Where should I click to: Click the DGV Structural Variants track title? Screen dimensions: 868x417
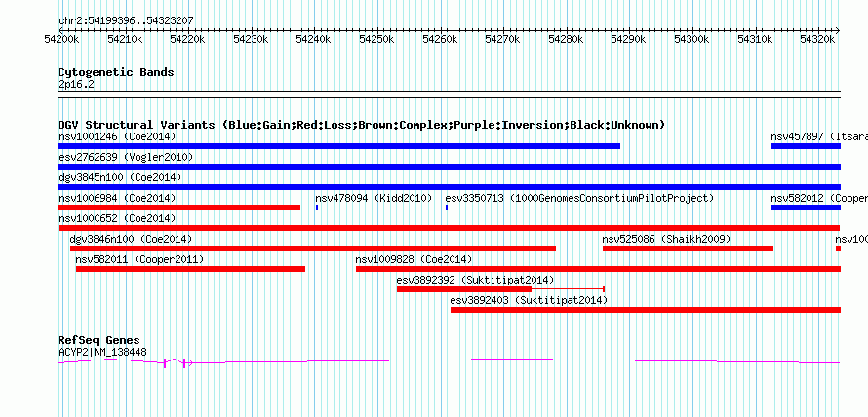coord(362,125)
